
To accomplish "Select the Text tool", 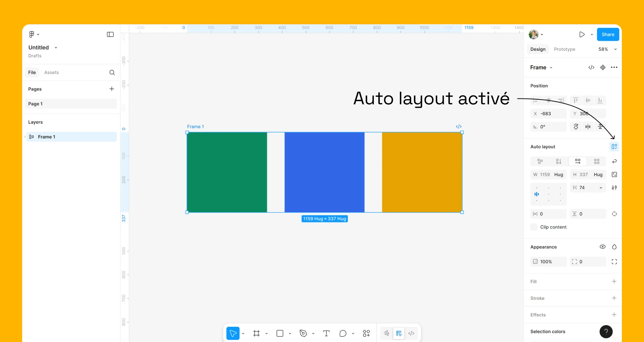I will (326, 333).
